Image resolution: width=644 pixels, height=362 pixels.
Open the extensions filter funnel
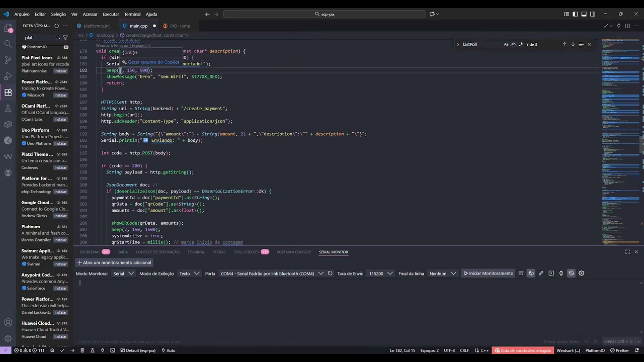[x=65, y=38]
